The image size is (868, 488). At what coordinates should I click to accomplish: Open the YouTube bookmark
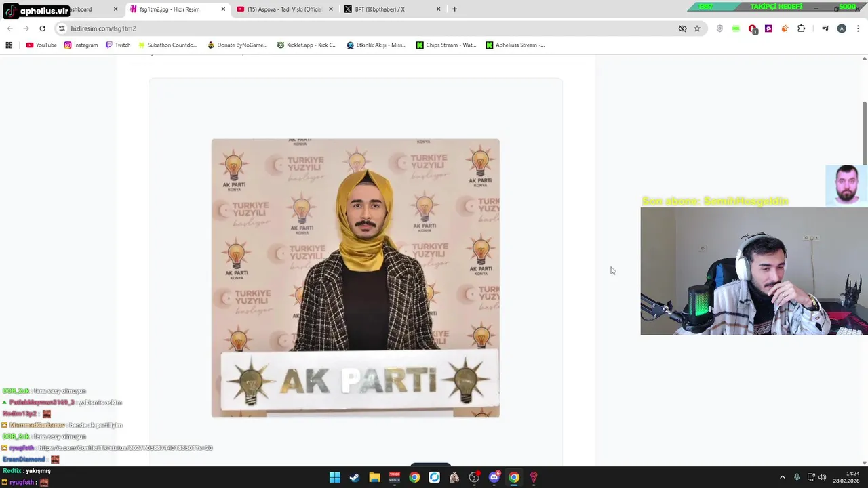point(41,45)
